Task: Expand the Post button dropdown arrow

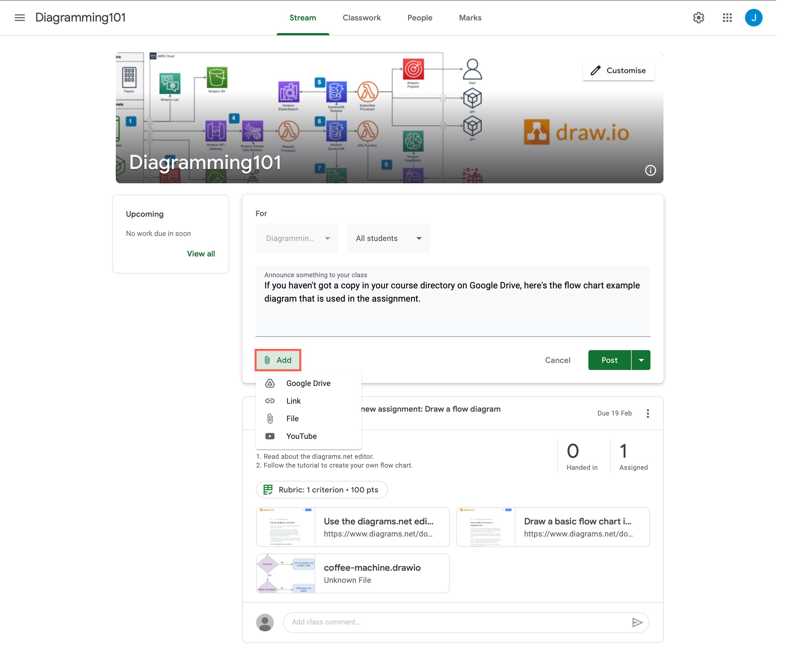Action: point(641,360)
